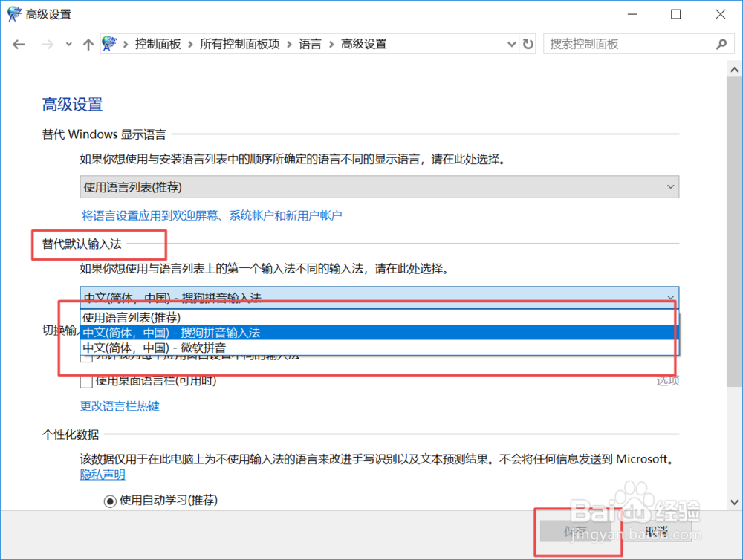743x560 pixels.
Task: Click the 保存 button
Action: [575, 531]
